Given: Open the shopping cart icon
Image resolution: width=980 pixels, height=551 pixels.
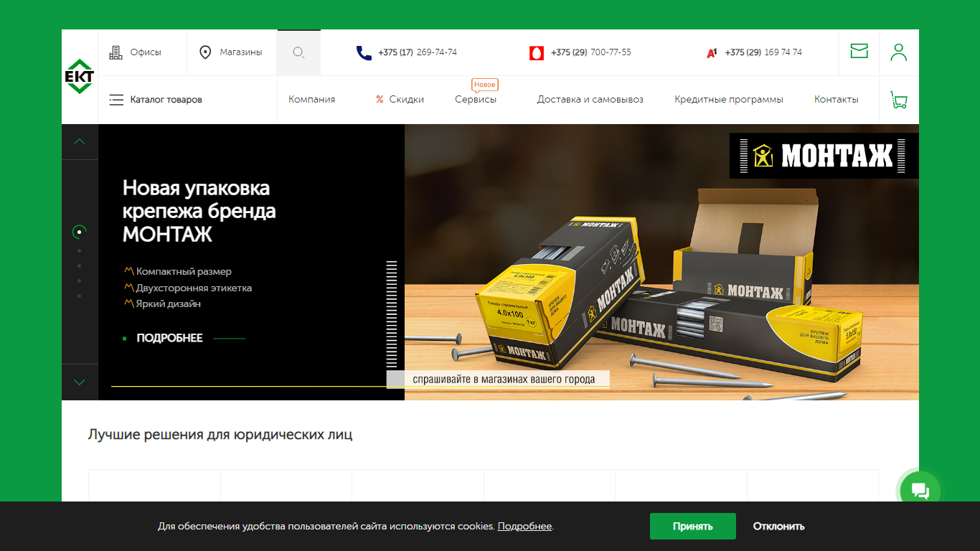Looking at the screenshot, I should click(898, 100).
